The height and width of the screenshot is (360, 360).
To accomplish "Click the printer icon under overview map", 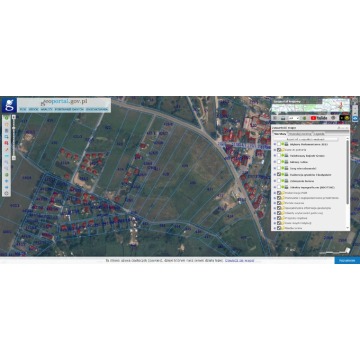I will [x=283, y=118].
